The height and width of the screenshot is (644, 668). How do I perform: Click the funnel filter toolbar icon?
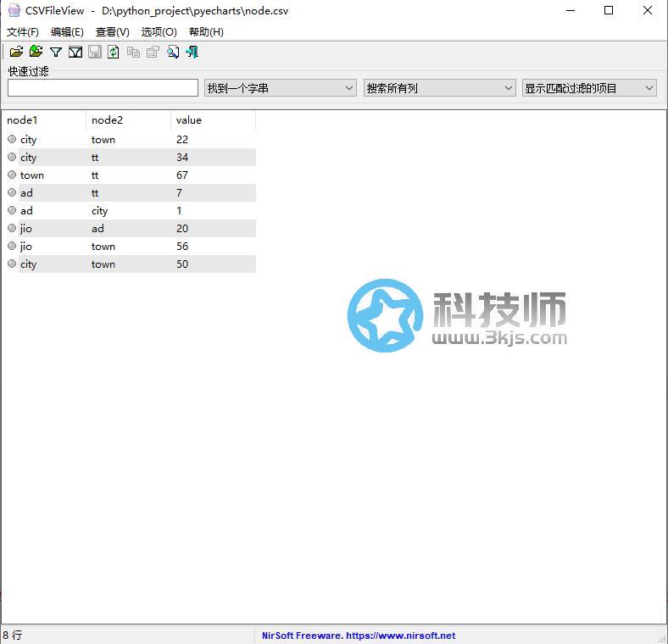click(x=56, y=52)
